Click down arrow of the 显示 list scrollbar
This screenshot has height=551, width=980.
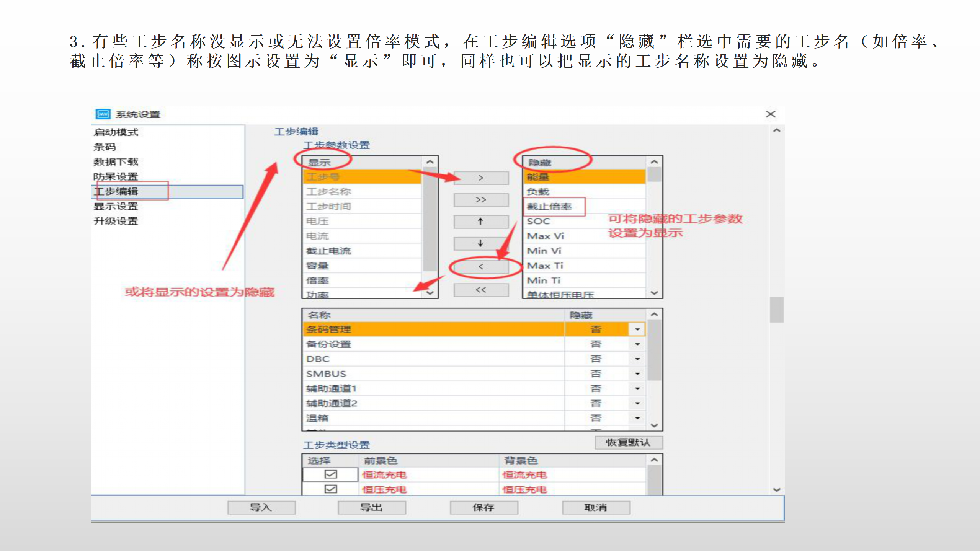pyautogui.click(x=430, y=293)
